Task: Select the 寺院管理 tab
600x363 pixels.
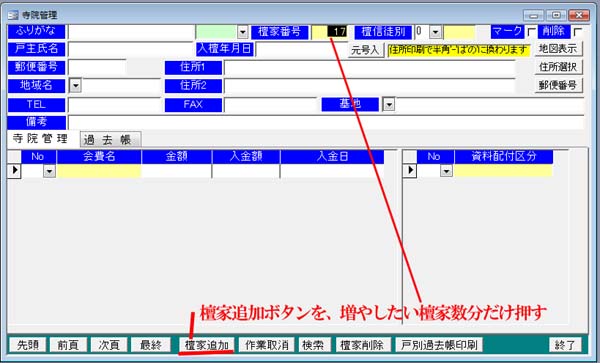Action: [40, 138]
